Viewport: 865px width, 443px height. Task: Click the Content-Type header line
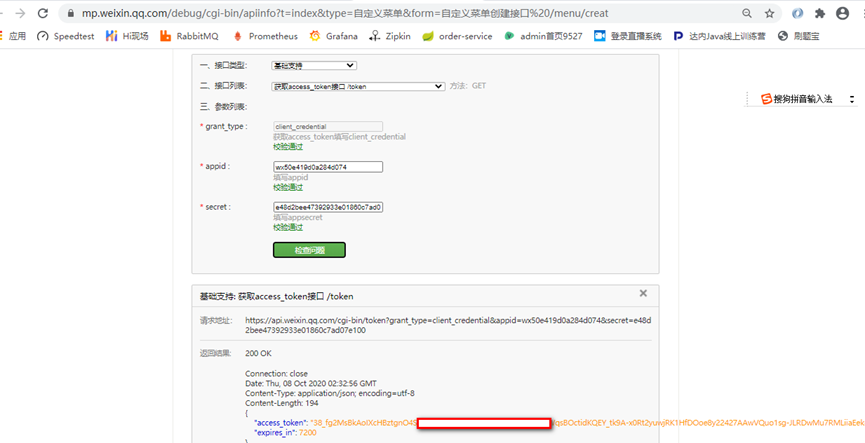tap(330, 393)
